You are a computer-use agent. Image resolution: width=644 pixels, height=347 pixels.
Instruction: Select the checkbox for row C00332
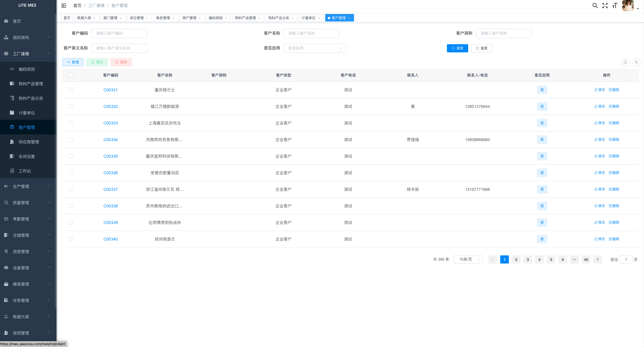tap(70, 106)
